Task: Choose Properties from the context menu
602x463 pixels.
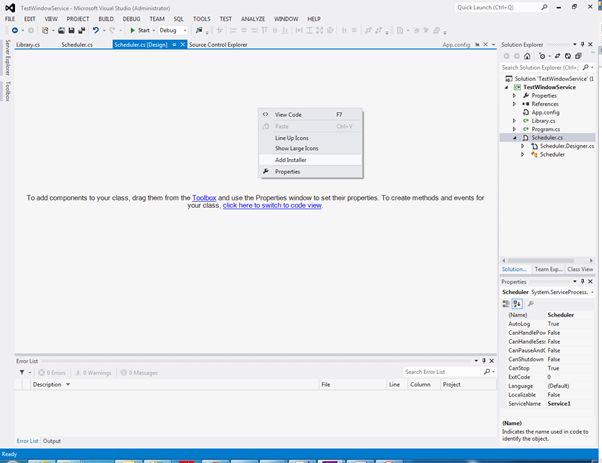Action: pyautogui.click(x=310, y=172)
